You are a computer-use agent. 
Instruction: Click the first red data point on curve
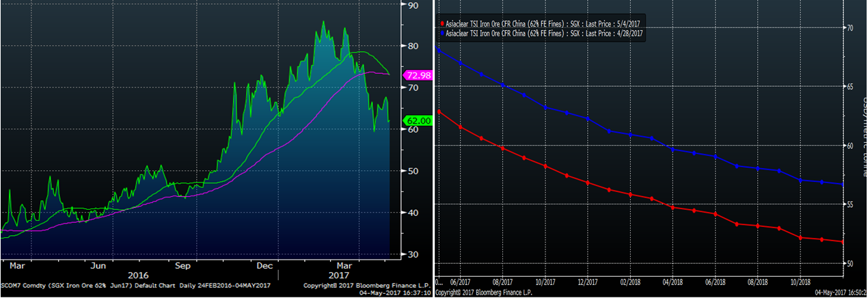click(x=439, y=112)
